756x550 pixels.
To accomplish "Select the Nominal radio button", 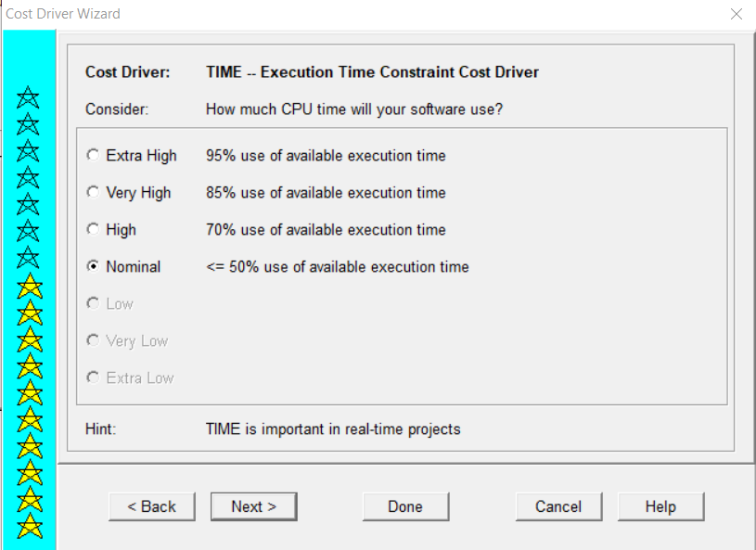I will tap(93, 266).
